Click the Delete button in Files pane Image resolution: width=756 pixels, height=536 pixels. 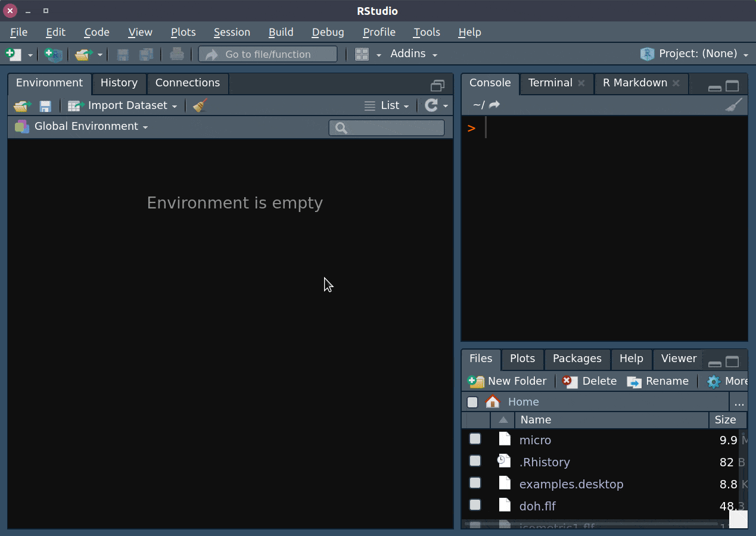[x=589, y=381]
